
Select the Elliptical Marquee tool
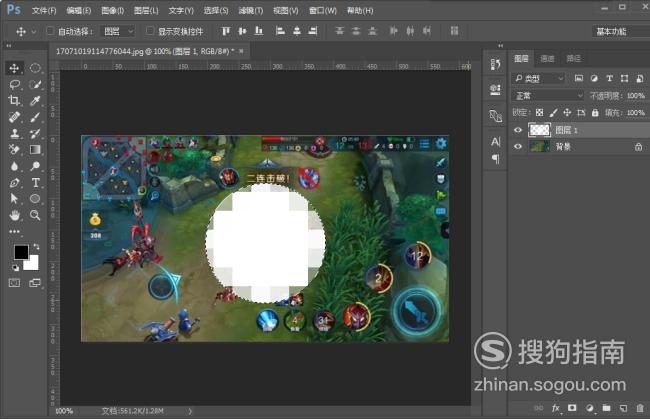[x=35, y=68]
